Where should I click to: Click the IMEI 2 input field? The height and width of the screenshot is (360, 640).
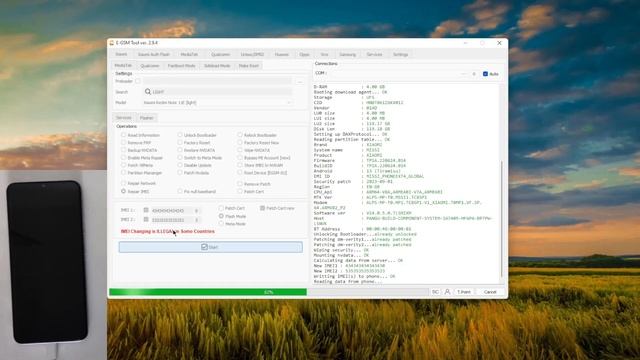pyautogui.click(x=172, y=220)
